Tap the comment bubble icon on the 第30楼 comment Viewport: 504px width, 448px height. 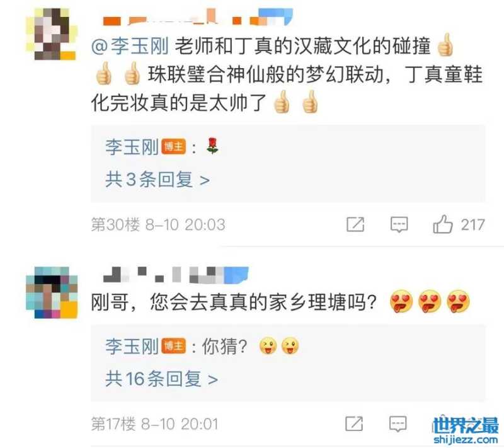pos(399,225)
